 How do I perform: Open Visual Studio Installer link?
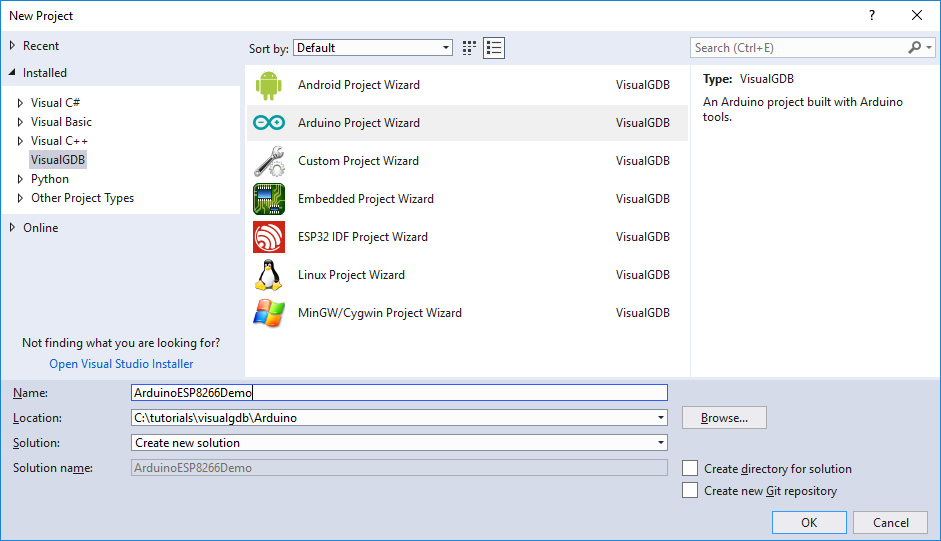(x=121, y=364)
